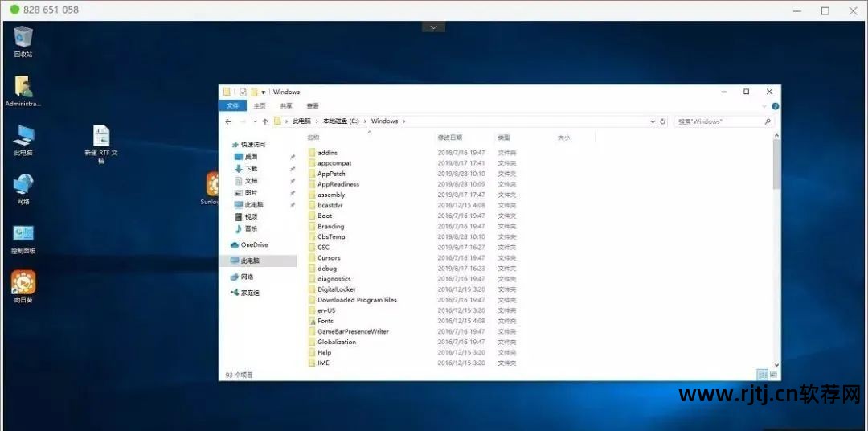The width and height of the screenshot is (868, 431).
Task: Open the 文件 tab
Action: click(x=232, y=106)
